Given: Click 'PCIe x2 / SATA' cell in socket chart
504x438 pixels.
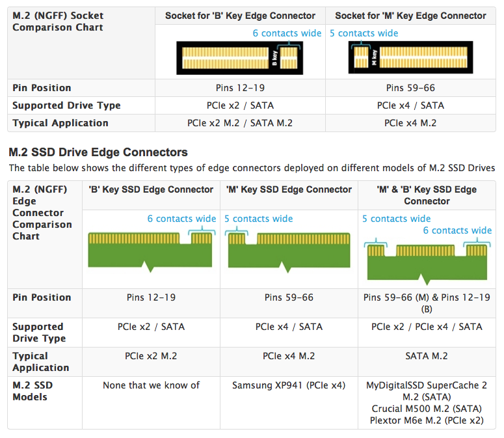Looking at the screenshot, I should click(240, 105).
